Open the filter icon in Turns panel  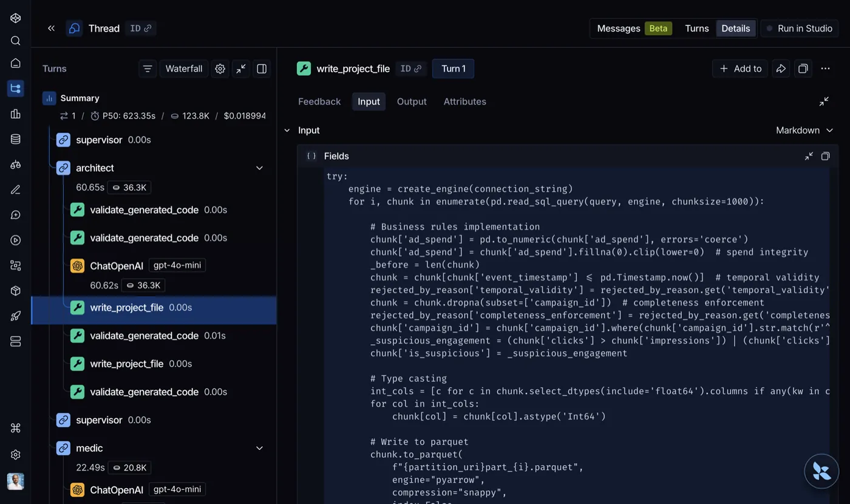148,69
